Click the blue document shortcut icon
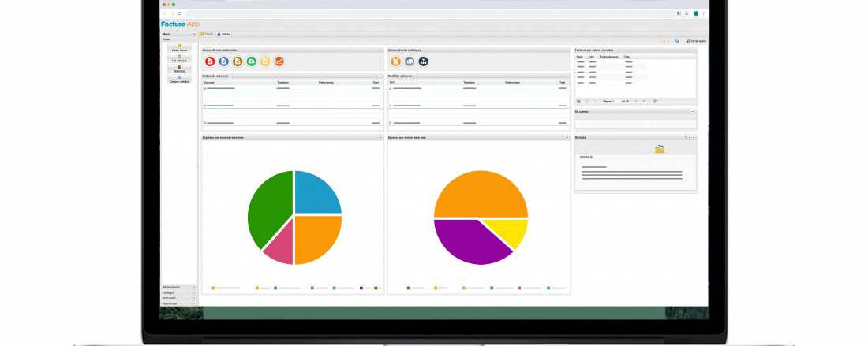868x346 pixels. pyautogui.click(x=223, y=61)
